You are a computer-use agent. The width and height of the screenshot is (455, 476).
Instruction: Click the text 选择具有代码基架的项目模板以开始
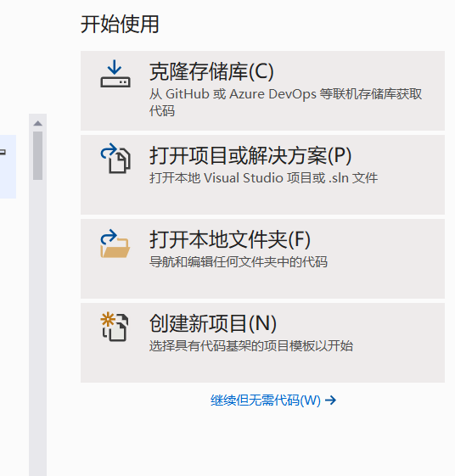click(x=251, y=346)
